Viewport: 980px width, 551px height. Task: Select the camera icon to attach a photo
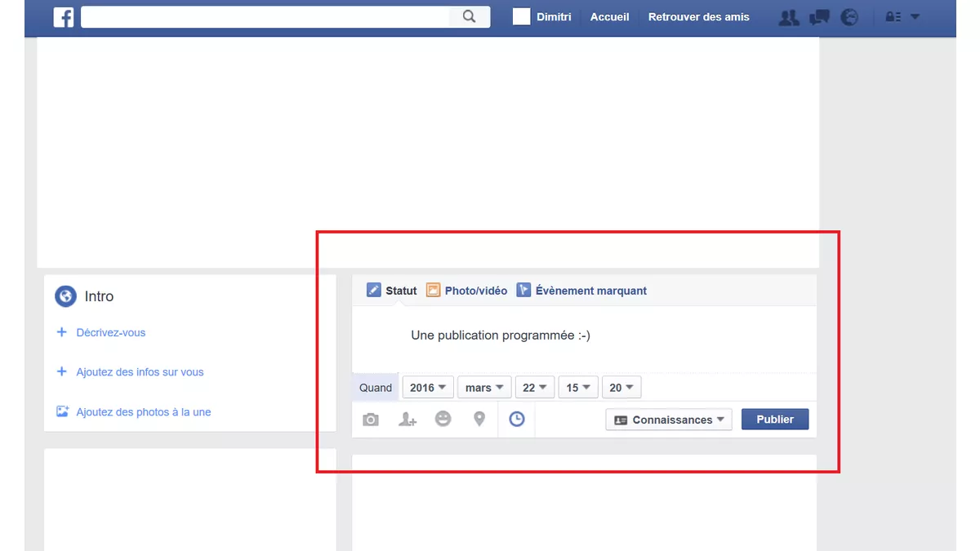pyautogui.click(x=370, y=419)
